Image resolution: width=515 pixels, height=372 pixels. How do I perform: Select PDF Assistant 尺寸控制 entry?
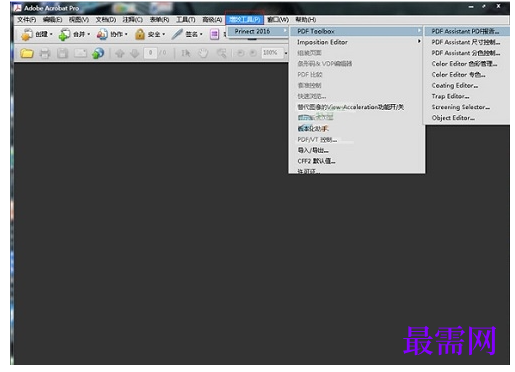pyautogui.click(x=467, y=42)
